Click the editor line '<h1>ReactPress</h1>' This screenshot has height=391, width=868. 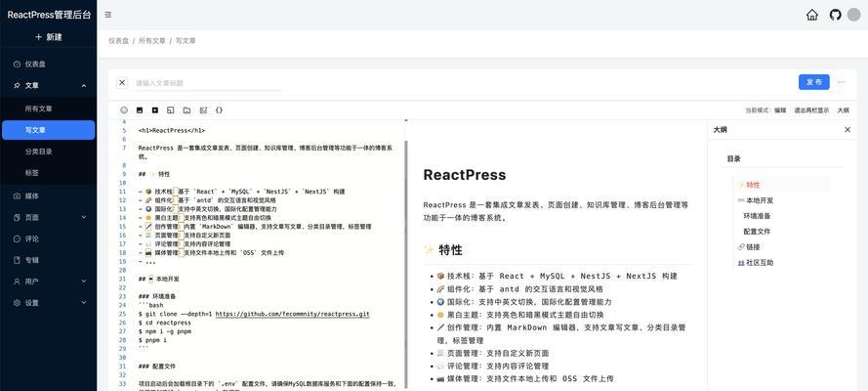click(x=172, y=131)
